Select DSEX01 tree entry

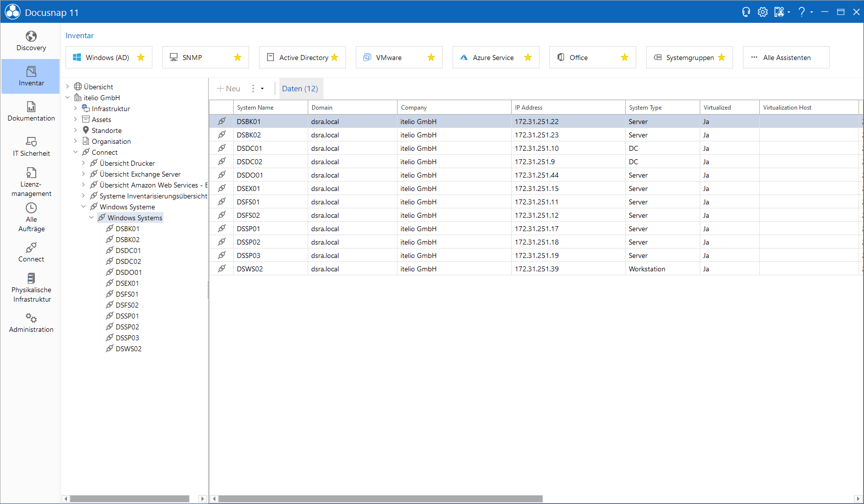tap(127, 283)
